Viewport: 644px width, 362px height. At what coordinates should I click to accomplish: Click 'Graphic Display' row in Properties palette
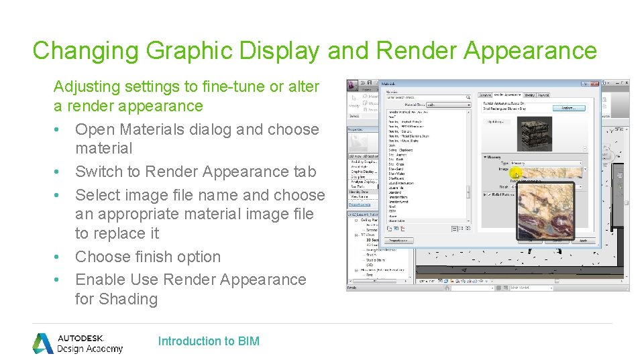tap(364, 172)
